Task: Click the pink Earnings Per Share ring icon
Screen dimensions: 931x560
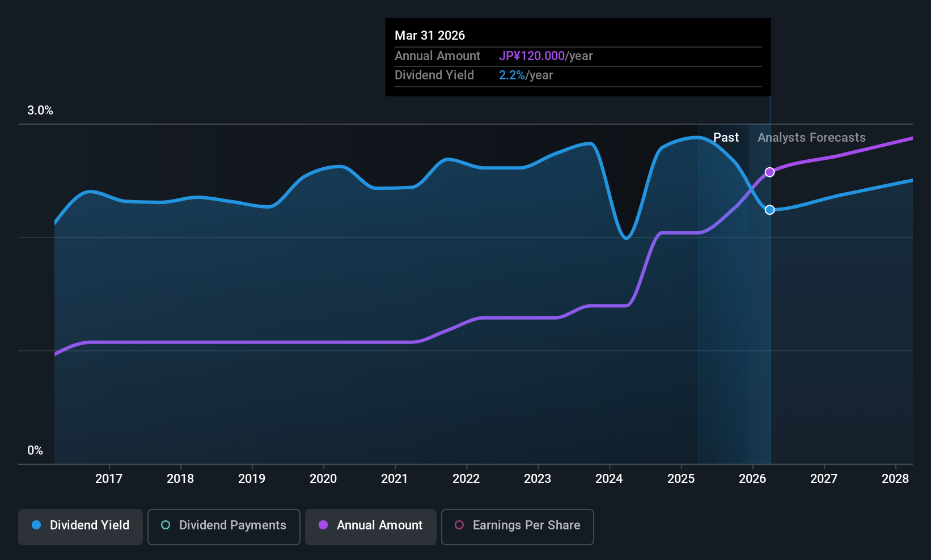Action: 459,525
